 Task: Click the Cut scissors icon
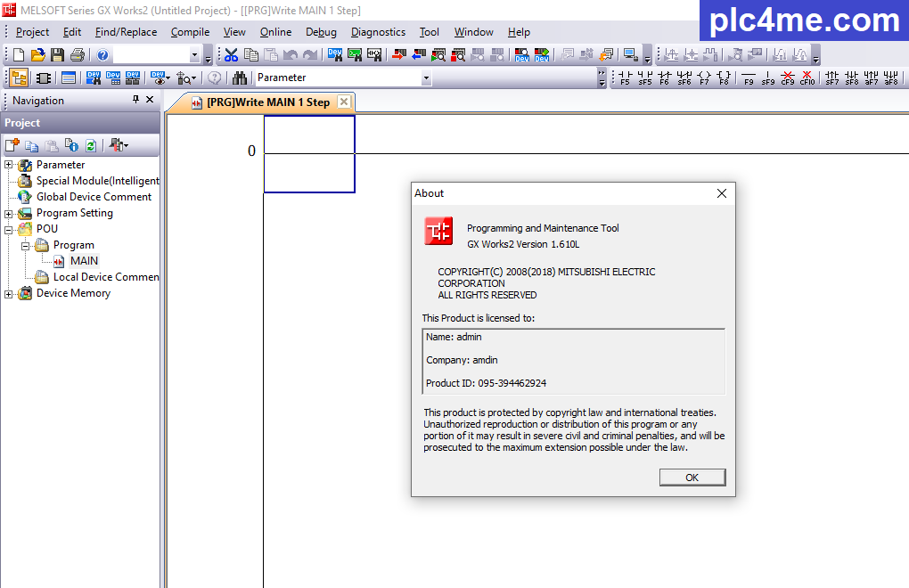coord(231,55)
